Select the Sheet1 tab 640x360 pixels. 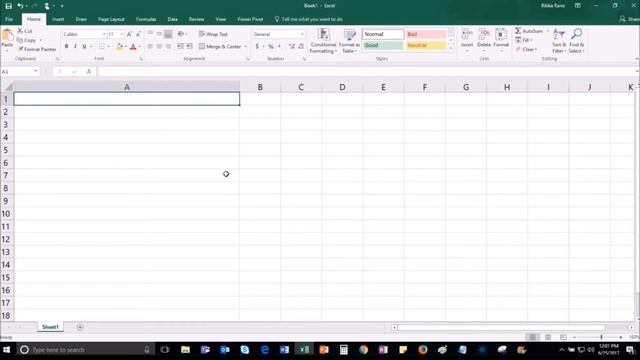[50, 327]
